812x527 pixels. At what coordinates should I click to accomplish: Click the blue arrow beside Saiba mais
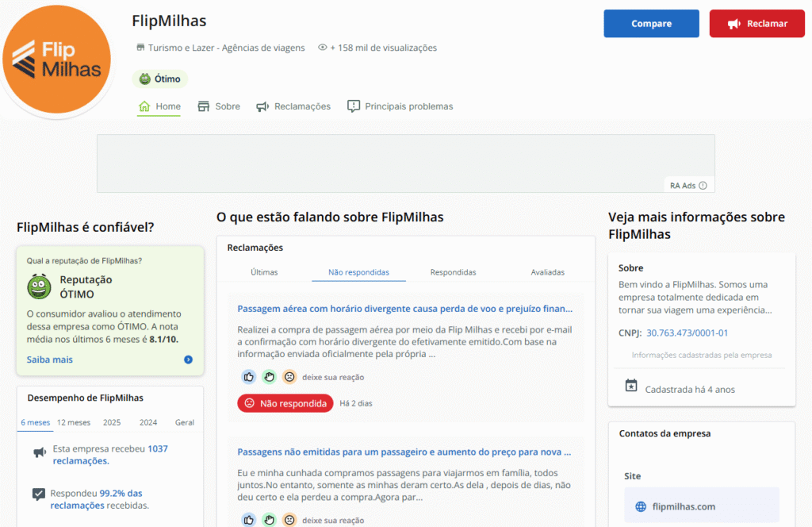[188, 360]
